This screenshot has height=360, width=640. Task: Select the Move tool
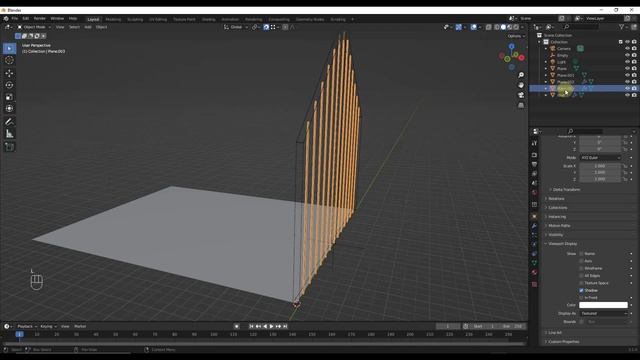click(x=9, y=73)
